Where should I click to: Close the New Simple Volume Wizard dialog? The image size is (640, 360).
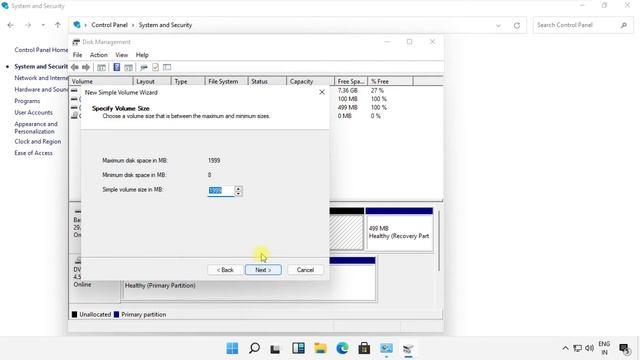click(x=322, y=92)
